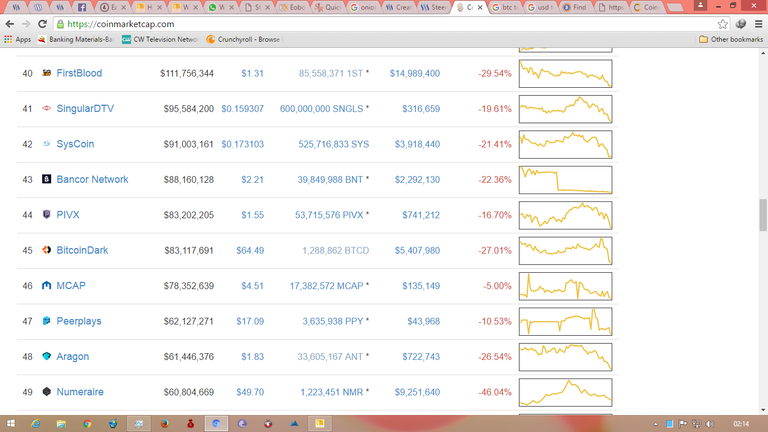Click the green padlock security icon
This screenshot has height=432, width=768.
pyautogui.click(x=60, y=24)
